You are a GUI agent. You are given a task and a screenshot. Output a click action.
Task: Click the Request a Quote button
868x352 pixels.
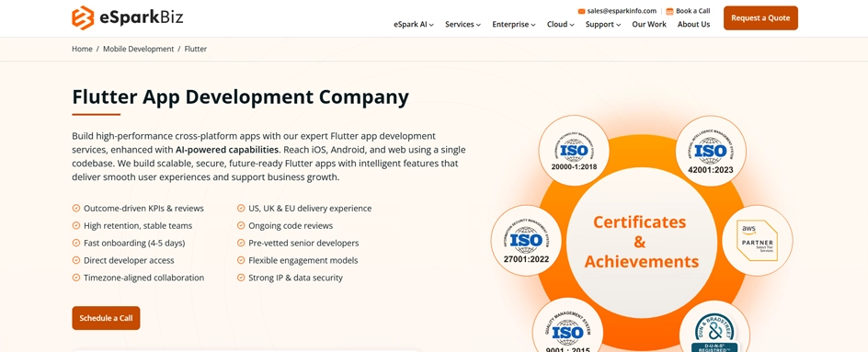760,17
